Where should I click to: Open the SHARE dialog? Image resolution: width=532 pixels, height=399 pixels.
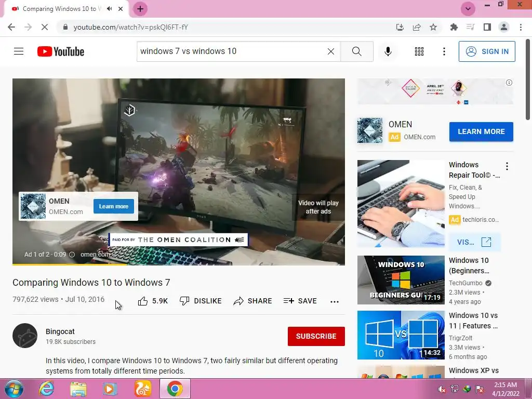[x=253, y=301]
